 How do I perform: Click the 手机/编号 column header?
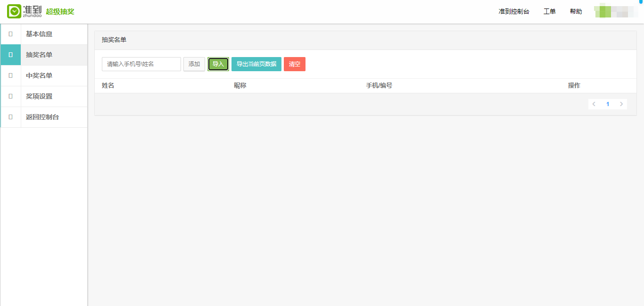coord(379,85)
